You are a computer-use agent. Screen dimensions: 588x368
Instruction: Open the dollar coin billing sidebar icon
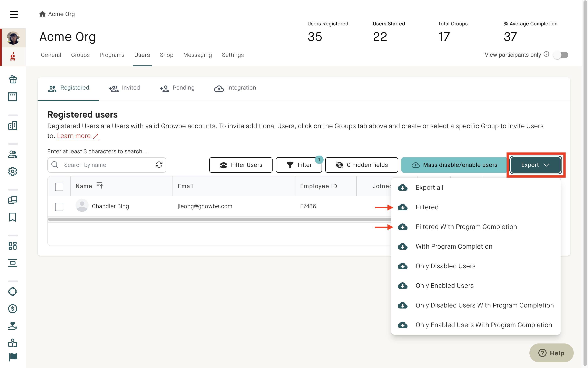(x=13, y=309)
